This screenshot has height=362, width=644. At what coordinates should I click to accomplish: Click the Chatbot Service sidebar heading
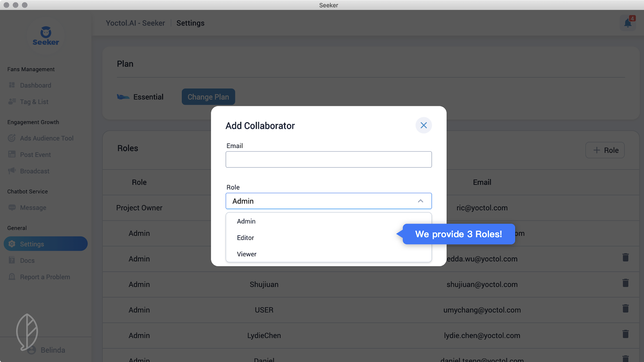27,191
